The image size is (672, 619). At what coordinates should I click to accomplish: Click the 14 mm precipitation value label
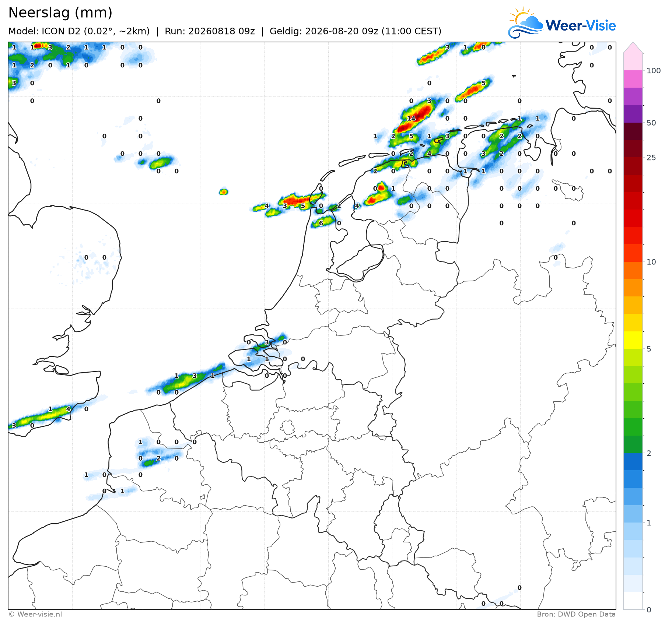(411, 118)
